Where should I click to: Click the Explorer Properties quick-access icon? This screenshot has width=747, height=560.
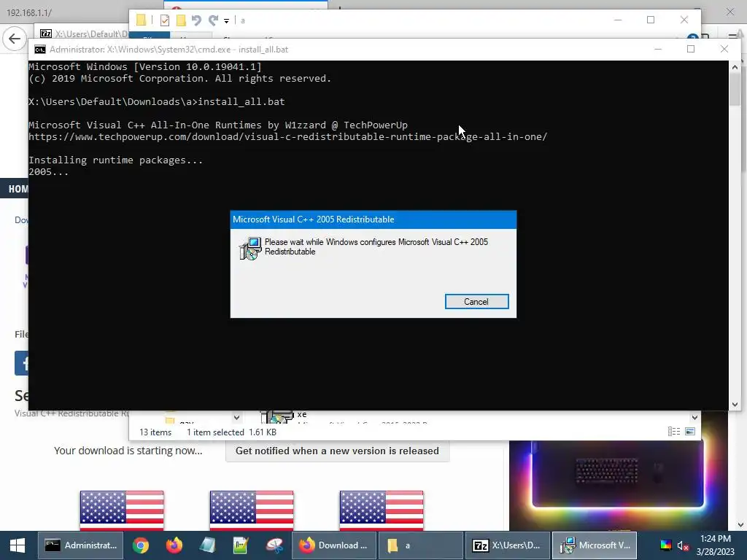click(x=165, y=20)
